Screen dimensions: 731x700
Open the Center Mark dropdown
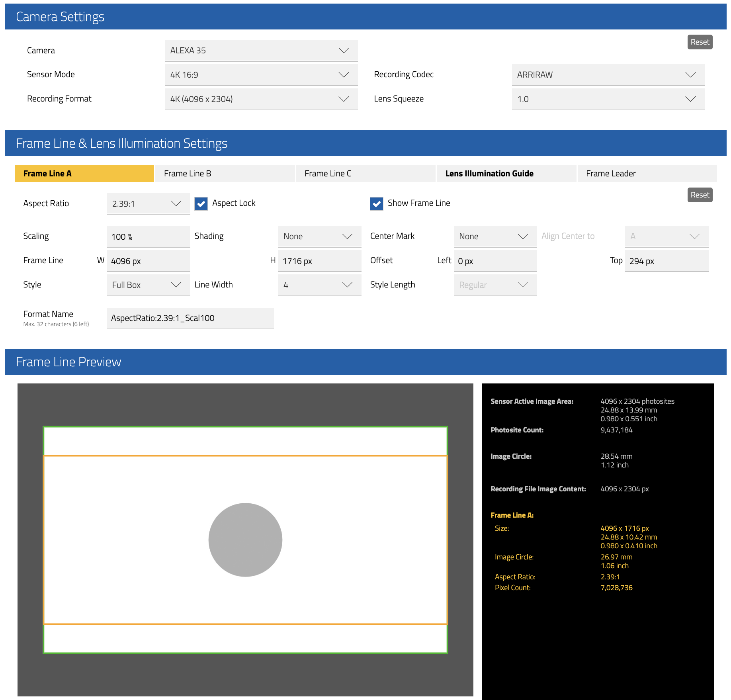(495, 237)
